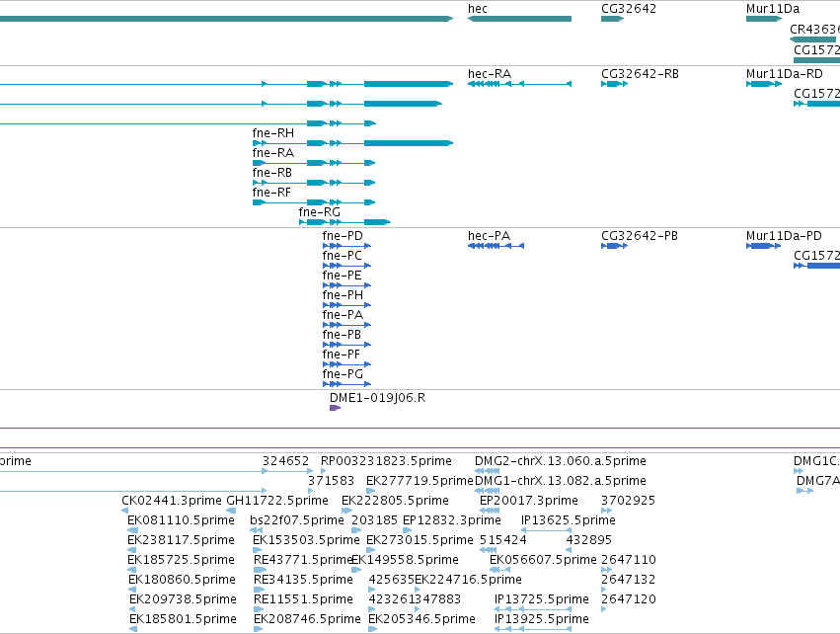
Task: Select the fne-PH protein feature
Action: [346, 305]
